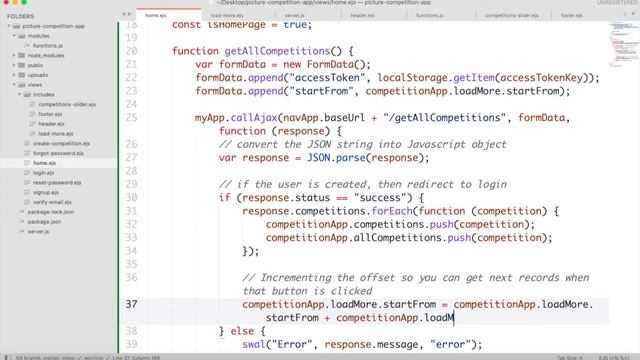Expand the node_modules folder arrow
The height and width of the screenshot is (360, 640).
coord(14,56)
